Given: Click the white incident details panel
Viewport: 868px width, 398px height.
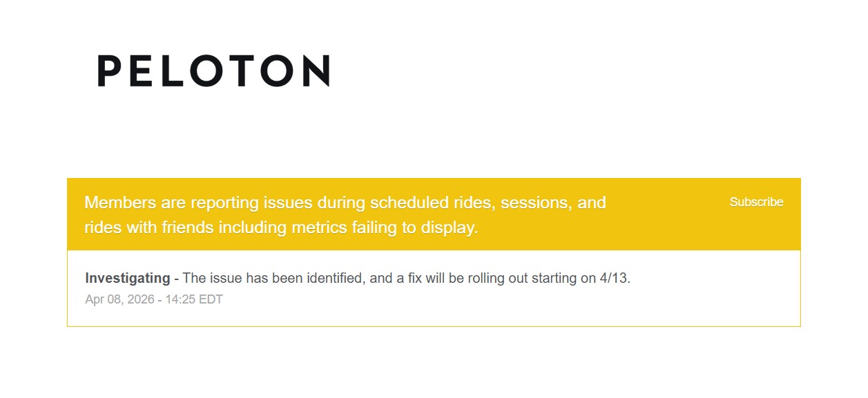Looking at the screenshot, I should pyautogui.click(x=434, y=288).
